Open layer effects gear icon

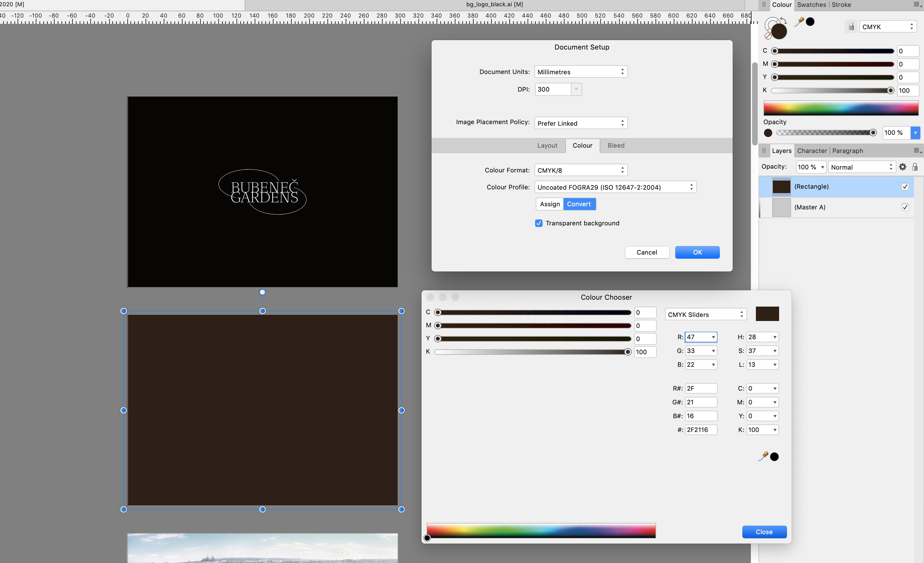click(903, 167)
